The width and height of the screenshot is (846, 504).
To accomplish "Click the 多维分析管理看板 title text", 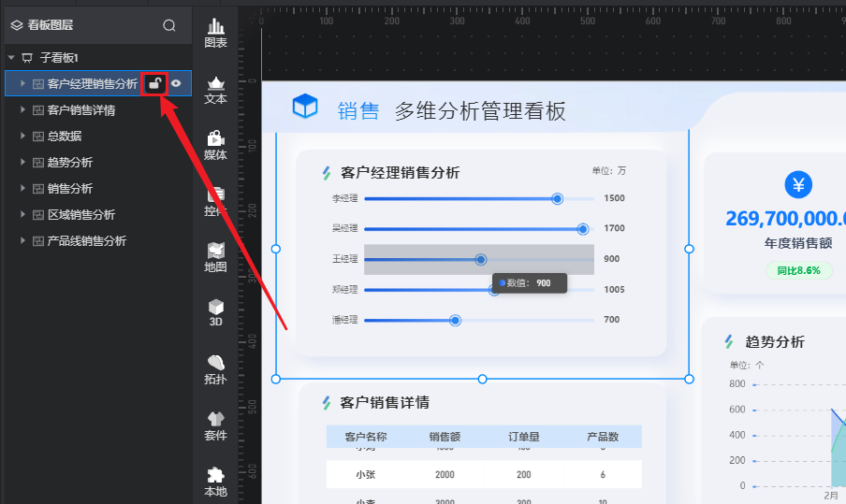I will pyautogui.click(x=480, y=111).
